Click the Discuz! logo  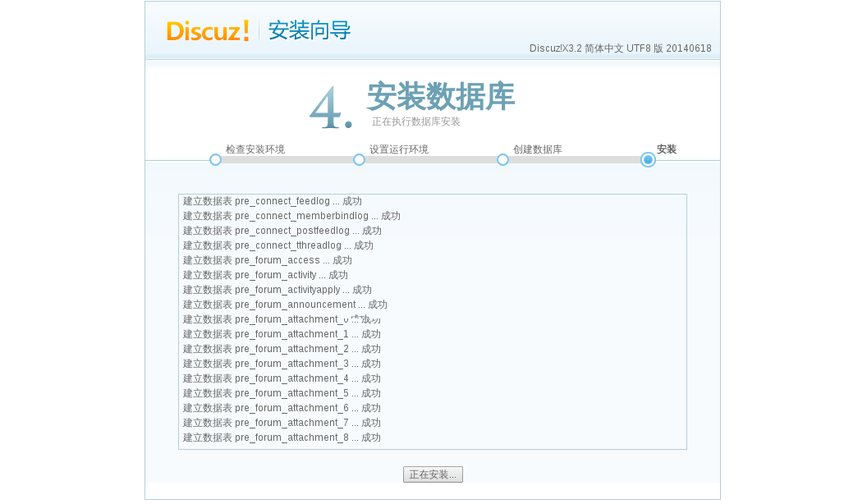(x=208, y=31)
